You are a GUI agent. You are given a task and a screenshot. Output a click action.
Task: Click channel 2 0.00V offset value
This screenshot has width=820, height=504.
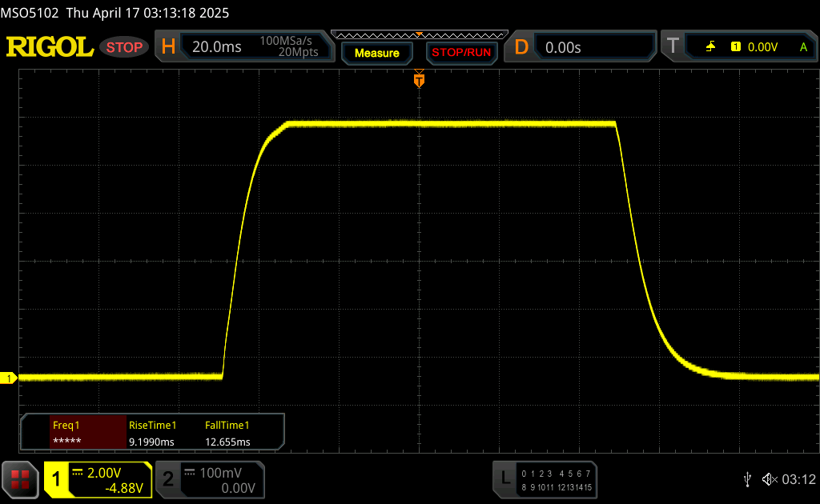238,488
